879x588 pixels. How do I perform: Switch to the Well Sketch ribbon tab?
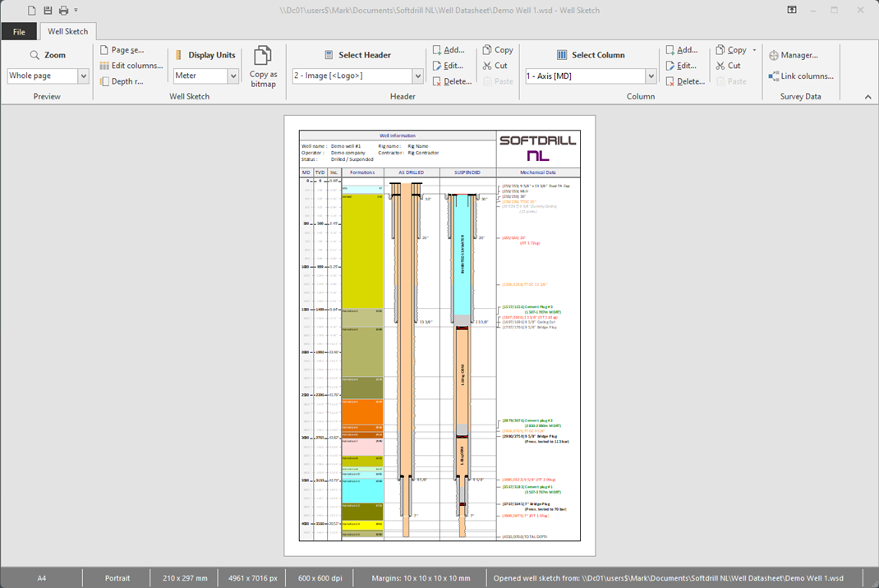click(68, 32)
